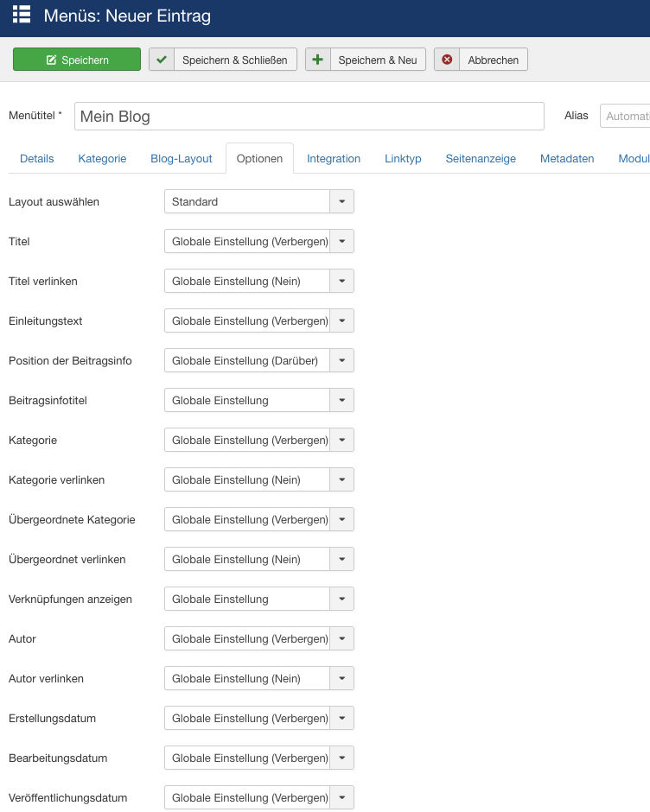The width and height of the screenshot is (650, 812).
Task: Click the menu list icon in header
Action: [22, 15]
